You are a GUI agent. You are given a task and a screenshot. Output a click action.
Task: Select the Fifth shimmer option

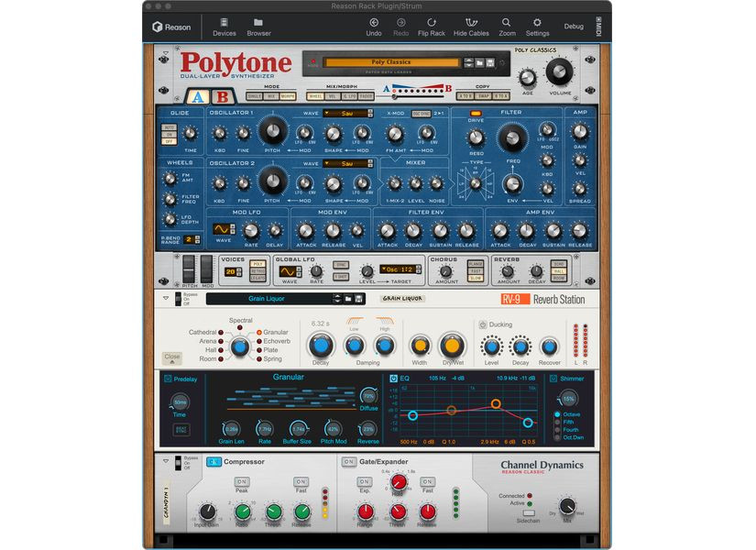click(564, 423)
